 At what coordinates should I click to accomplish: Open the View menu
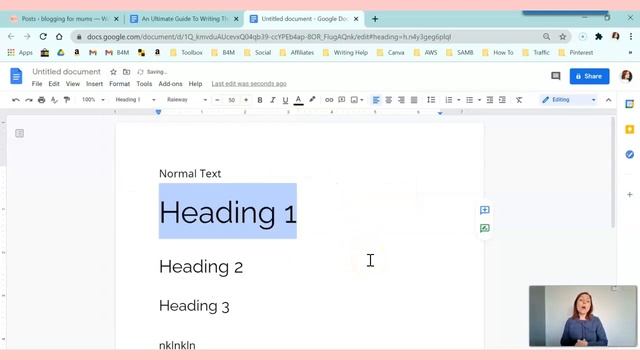pyautogui.click(x=73, y=84)
